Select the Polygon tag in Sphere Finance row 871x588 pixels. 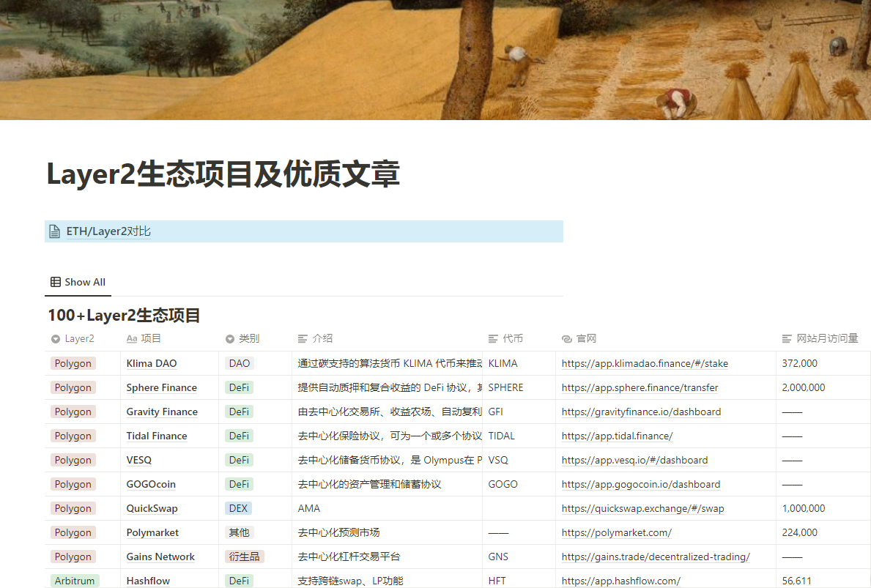click(x=73, y=387)
